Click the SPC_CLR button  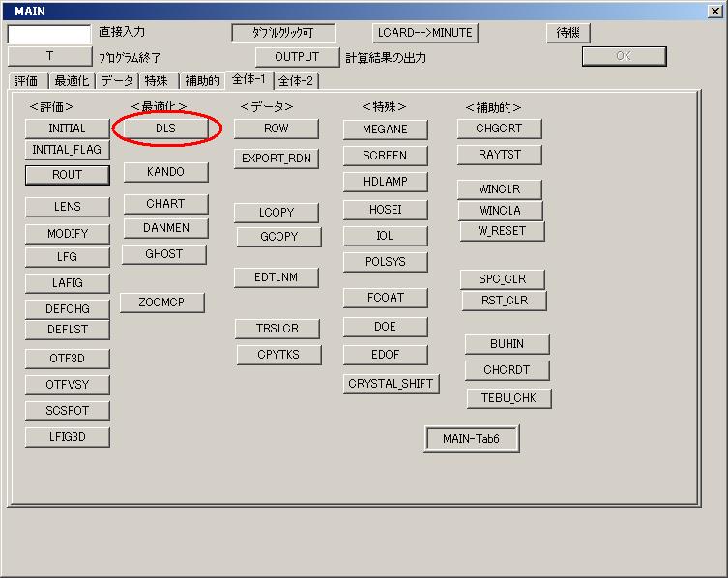(503, 279)
